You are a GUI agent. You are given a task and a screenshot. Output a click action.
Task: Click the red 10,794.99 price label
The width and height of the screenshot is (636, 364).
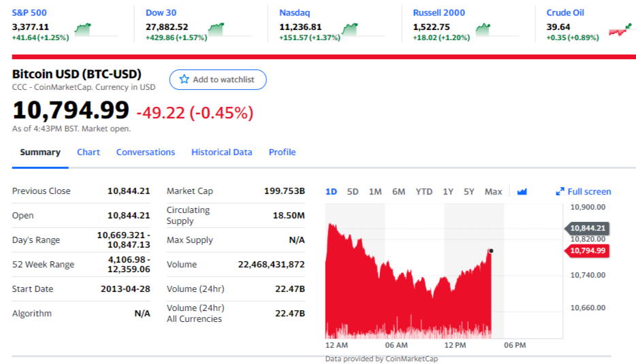pos(587,250)
